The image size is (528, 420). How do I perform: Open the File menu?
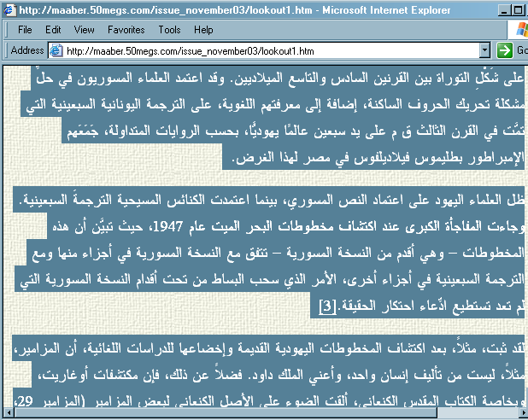click(26, 30)
